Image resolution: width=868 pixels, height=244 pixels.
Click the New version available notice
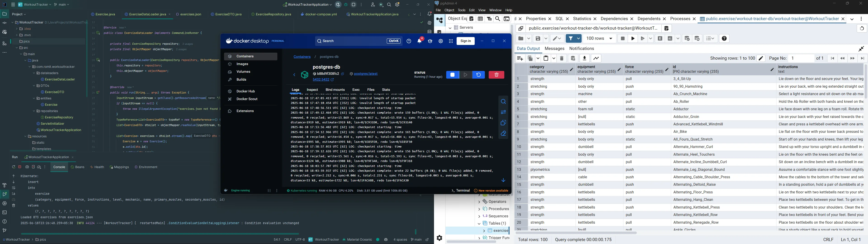pos(491,191)
